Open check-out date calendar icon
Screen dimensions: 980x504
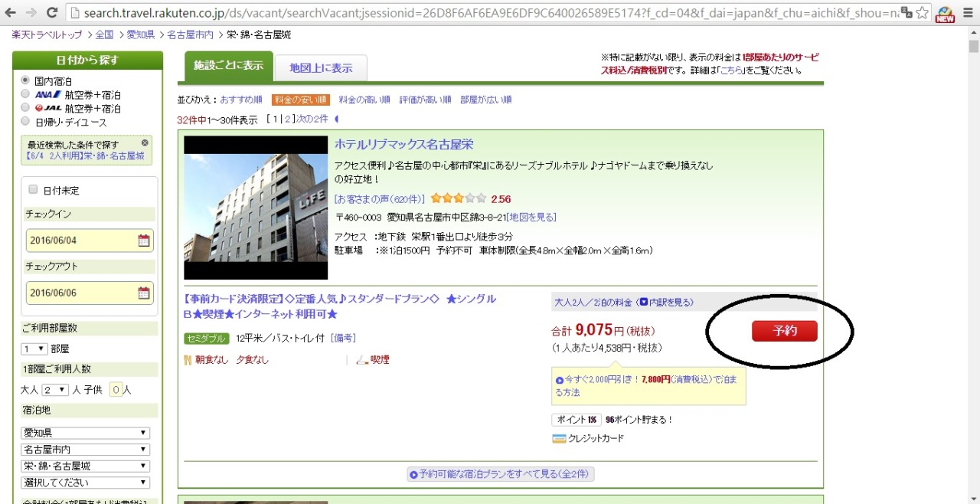coord(144,293)
